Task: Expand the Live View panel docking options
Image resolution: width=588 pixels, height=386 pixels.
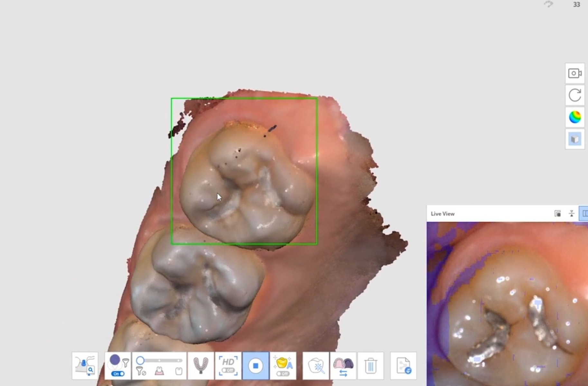Action: click(557, 213)
